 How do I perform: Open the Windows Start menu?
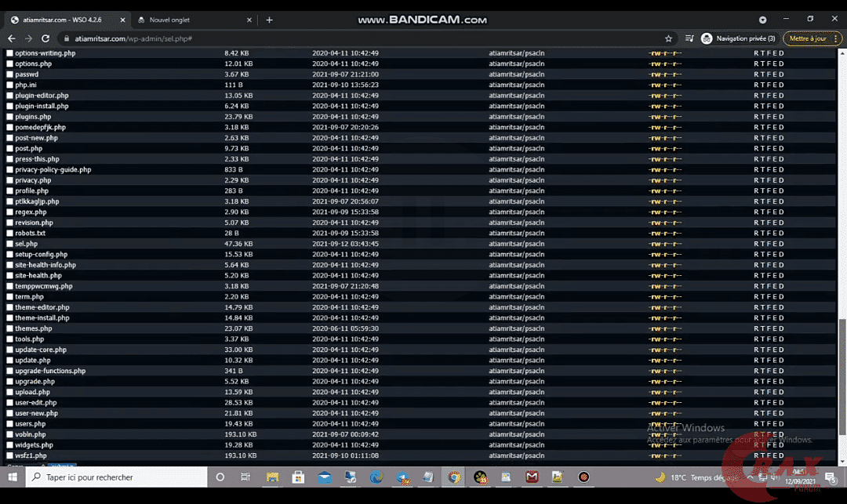13,477
